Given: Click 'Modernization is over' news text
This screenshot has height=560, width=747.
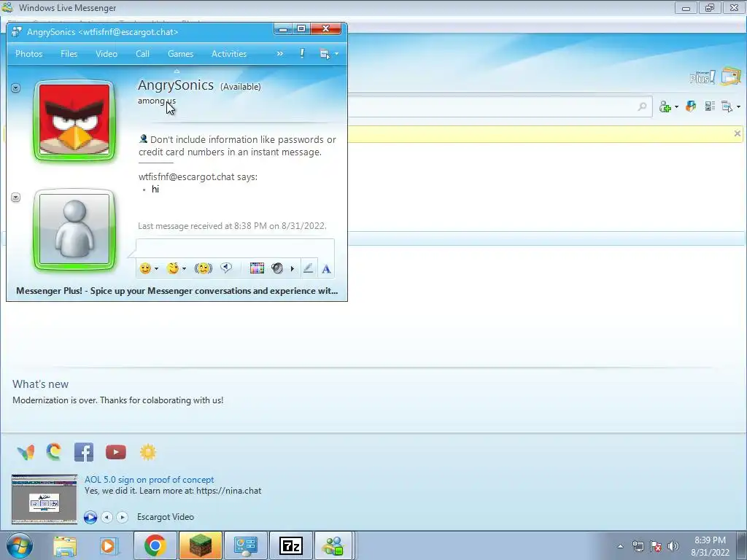Looking at the screenshot, I should [x=117, y=400].
